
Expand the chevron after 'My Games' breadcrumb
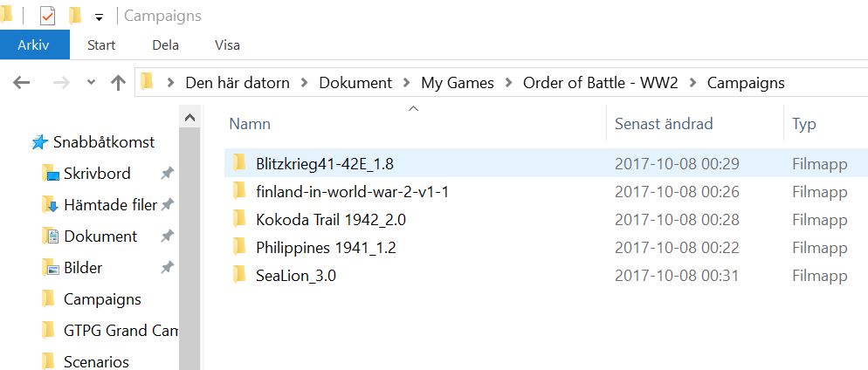tap(509, 83)
